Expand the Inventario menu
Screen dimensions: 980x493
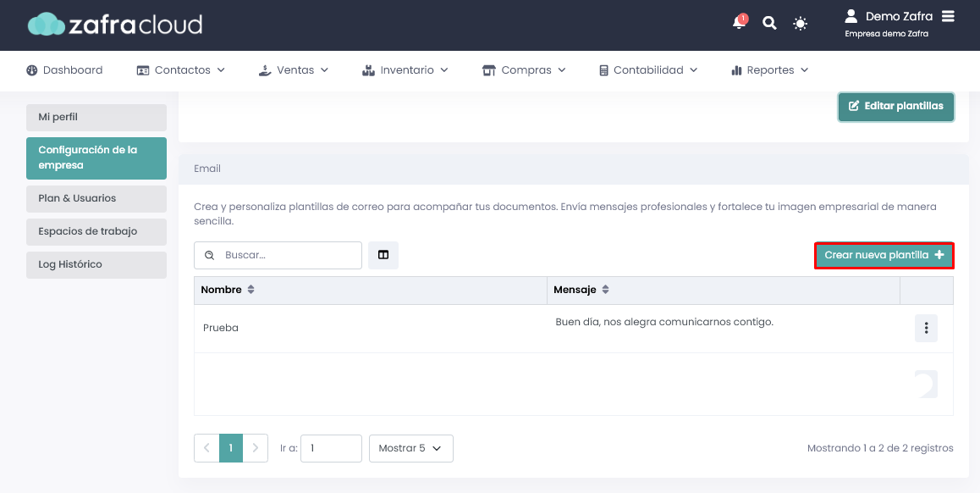(x=405, y=70)
